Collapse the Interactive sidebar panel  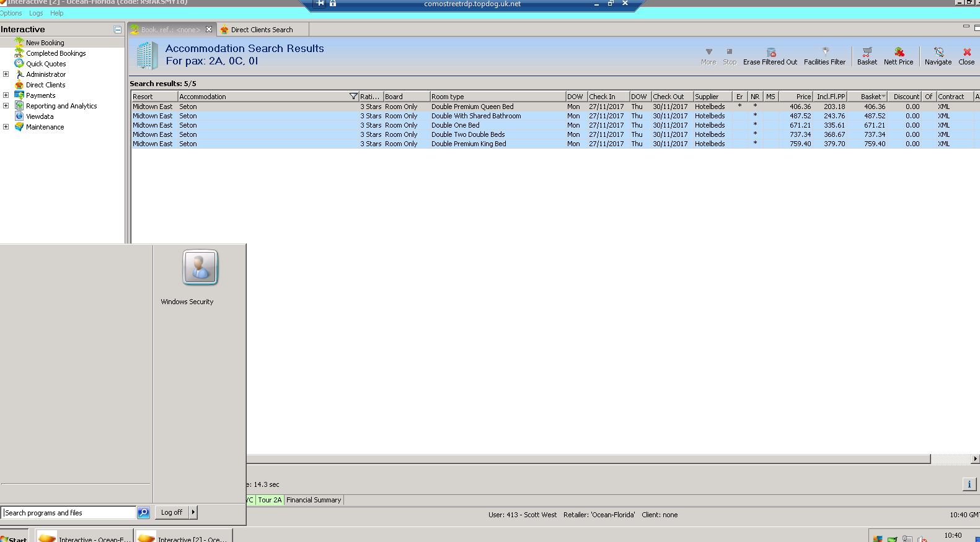coord(118,30)
